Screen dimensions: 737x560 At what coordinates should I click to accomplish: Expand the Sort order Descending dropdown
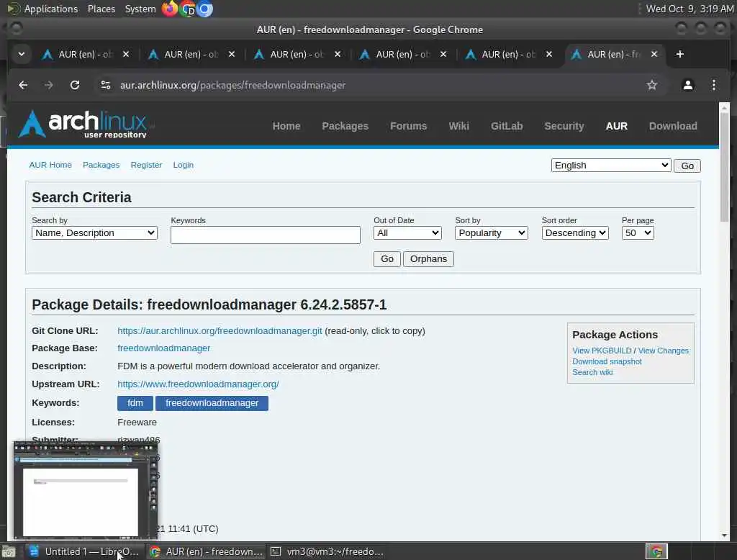point(575,232)
